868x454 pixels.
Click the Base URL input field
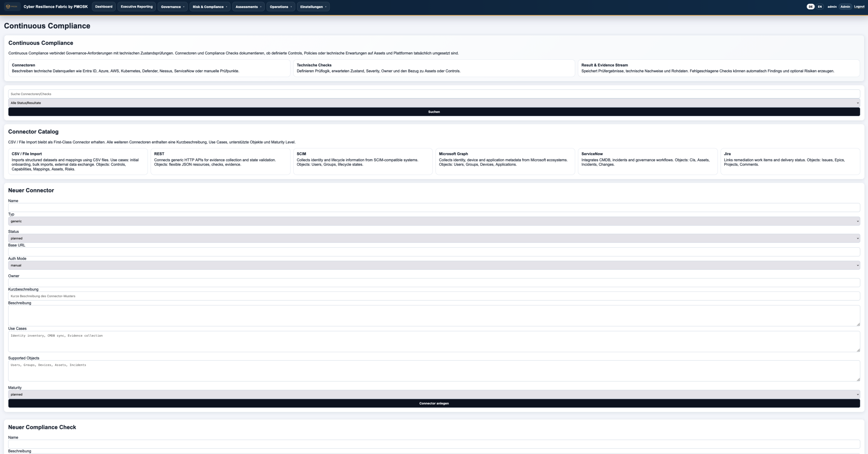coord(434,252)
